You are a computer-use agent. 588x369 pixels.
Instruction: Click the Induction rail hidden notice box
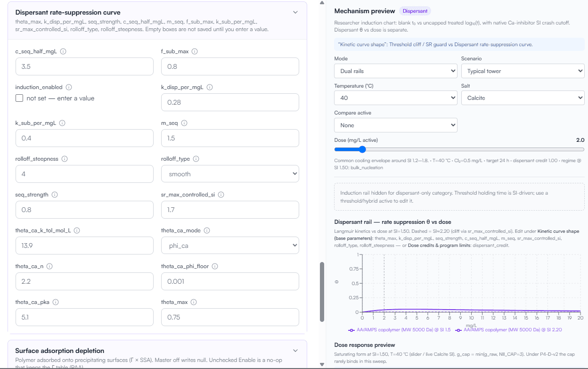tap(459, 197)
